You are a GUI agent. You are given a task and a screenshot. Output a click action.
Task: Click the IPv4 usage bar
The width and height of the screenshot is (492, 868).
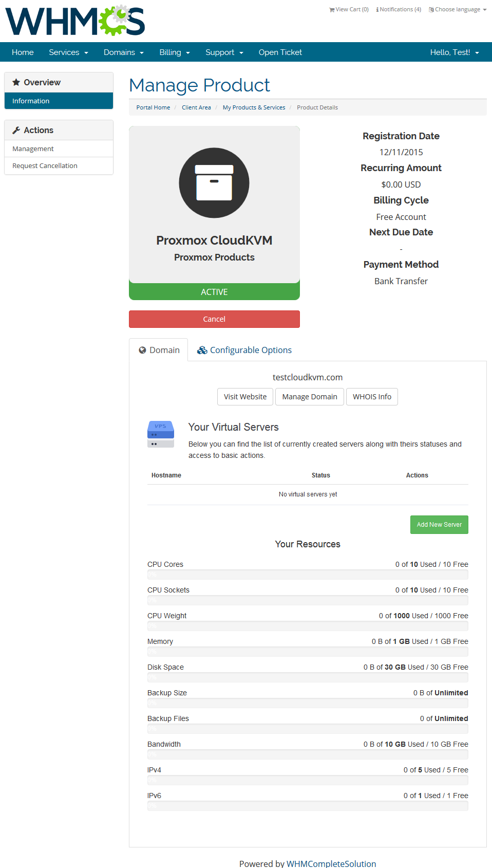click(x=308, y=780)
